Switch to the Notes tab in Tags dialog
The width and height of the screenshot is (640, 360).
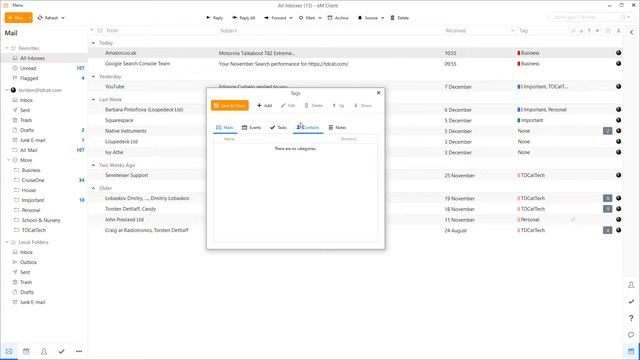point(337,127)
